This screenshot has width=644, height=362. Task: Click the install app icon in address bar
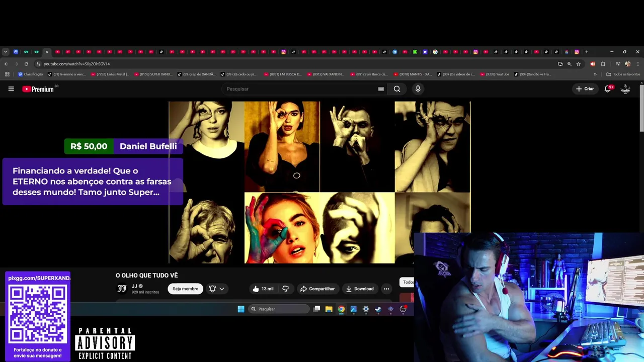(x=560, y=64)
